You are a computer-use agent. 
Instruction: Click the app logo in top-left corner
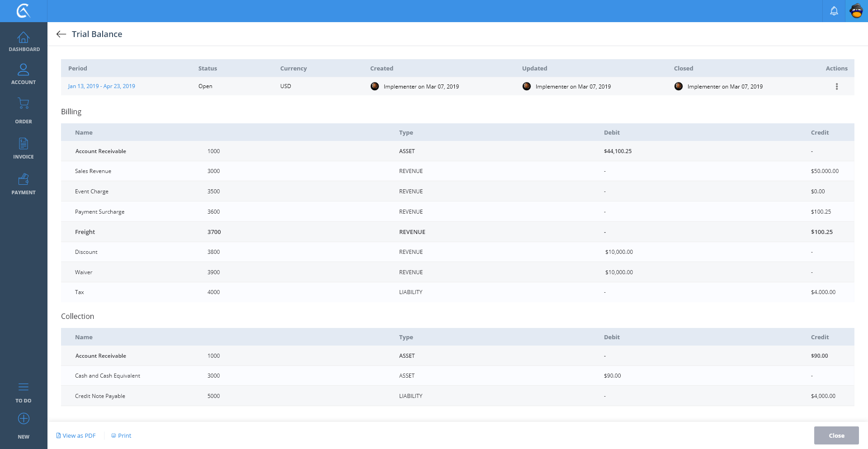(24, 11)
